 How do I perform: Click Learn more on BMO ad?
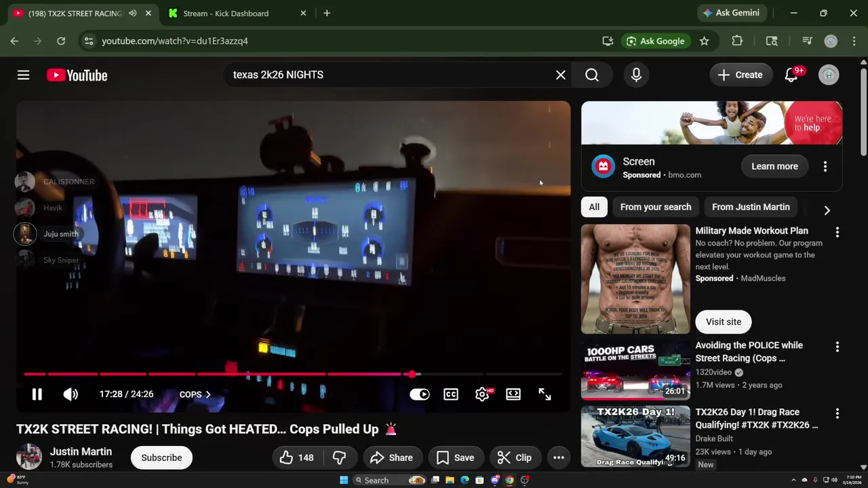(774, 167)
